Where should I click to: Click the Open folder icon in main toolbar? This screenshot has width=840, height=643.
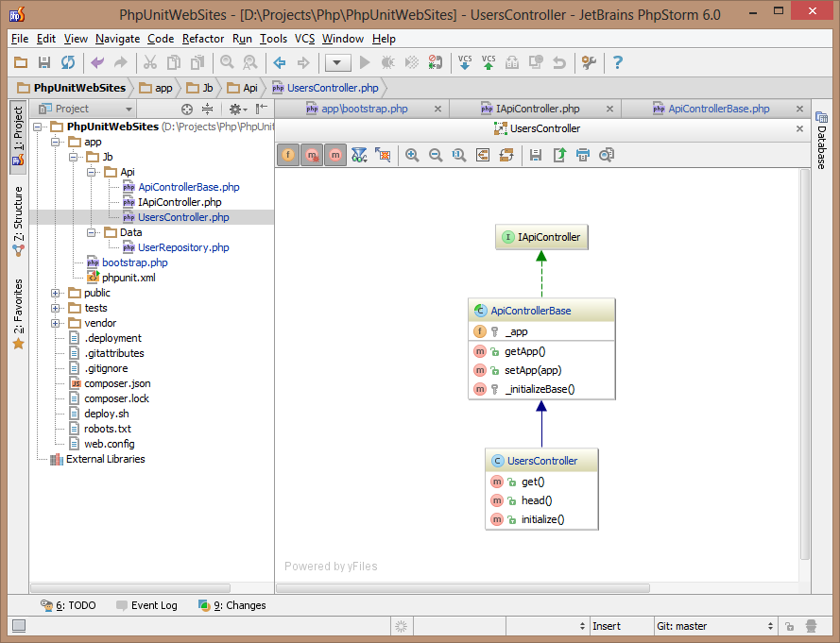pyautogui.click(x=21, y=62)
